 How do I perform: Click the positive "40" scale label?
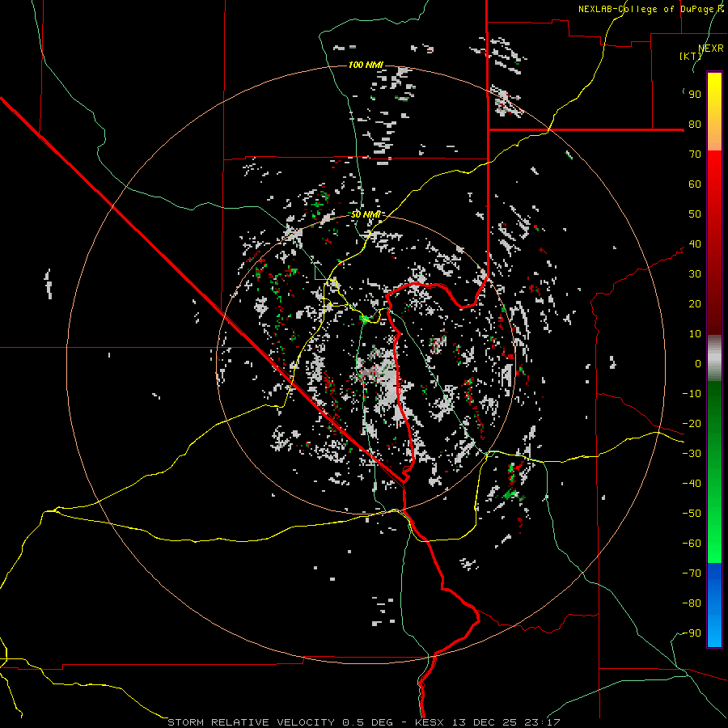pyautogui.click(x=695, y=243)
